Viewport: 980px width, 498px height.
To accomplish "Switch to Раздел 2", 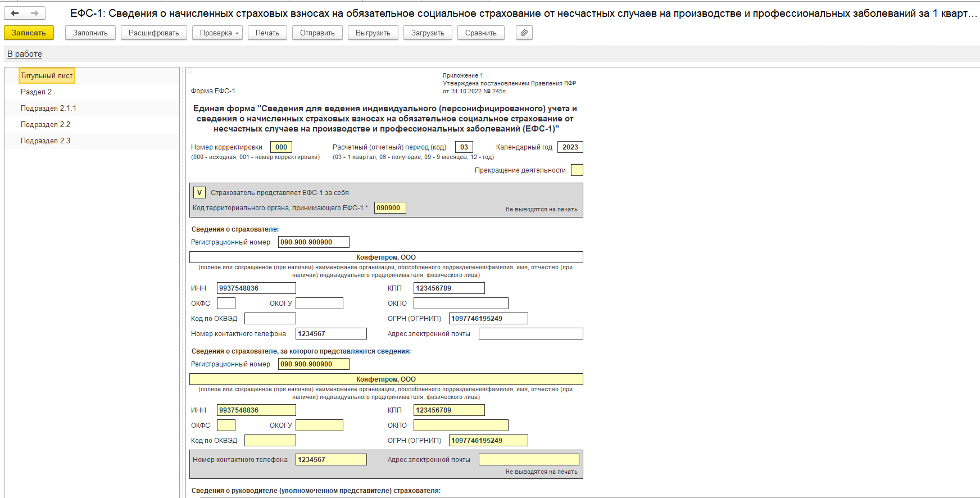I will click(36, 92).
